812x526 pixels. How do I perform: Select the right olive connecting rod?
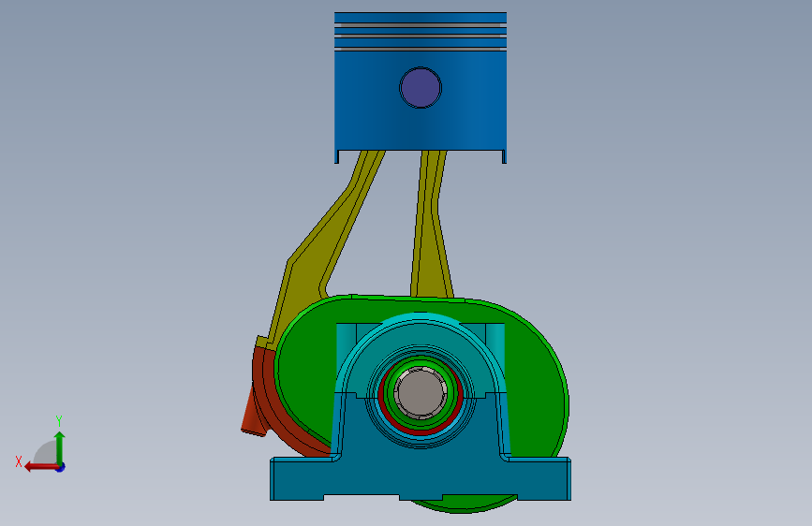click(431, 226)
